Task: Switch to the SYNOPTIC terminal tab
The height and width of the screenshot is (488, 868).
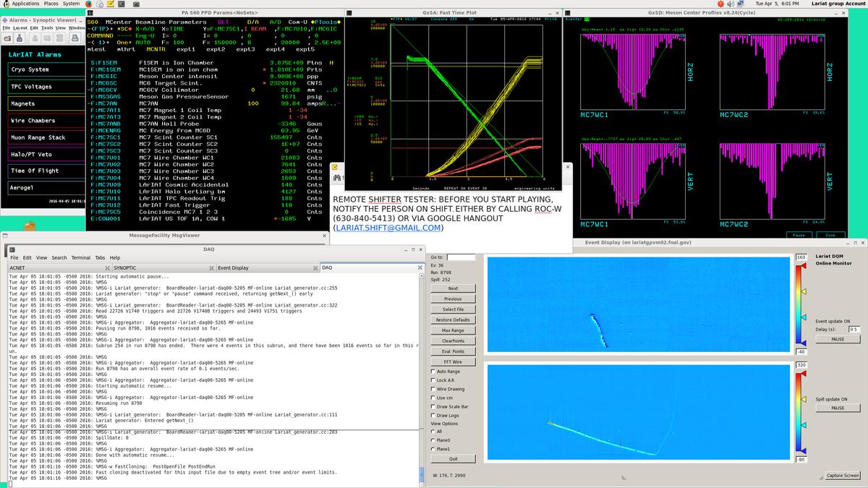Action: (x=125, y=267)
